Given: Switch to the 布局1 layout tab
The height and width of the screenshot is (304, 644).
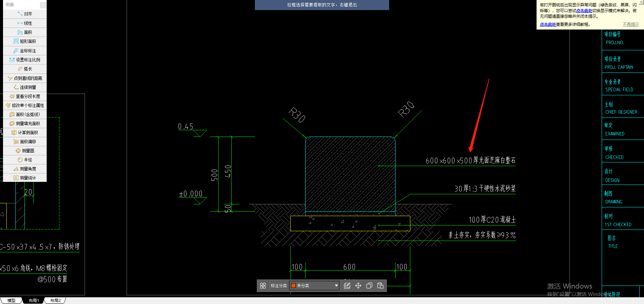Looking at the screenshot, I should pyautogui.click(x=34, y=300).
